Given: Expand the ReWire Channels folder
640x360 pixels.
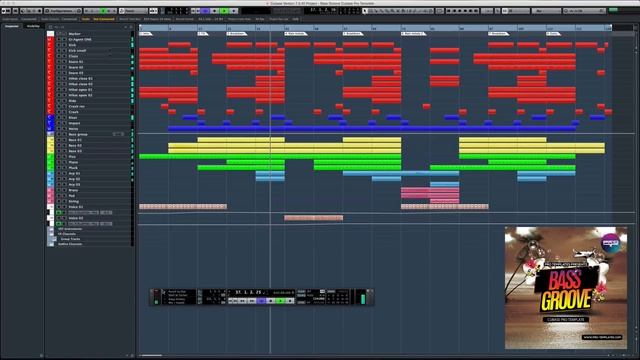Looking at the screenshot, I should pos(51,244).
